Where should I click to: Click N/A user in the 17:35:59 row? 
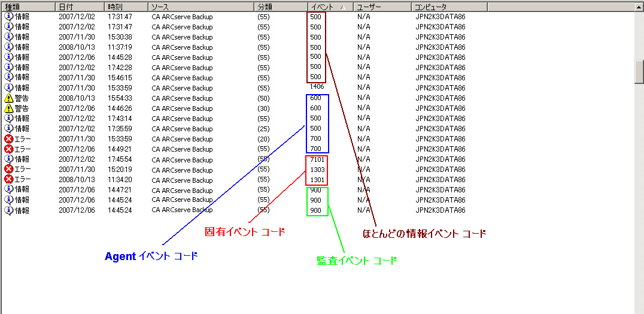click(x=363, y=129)
